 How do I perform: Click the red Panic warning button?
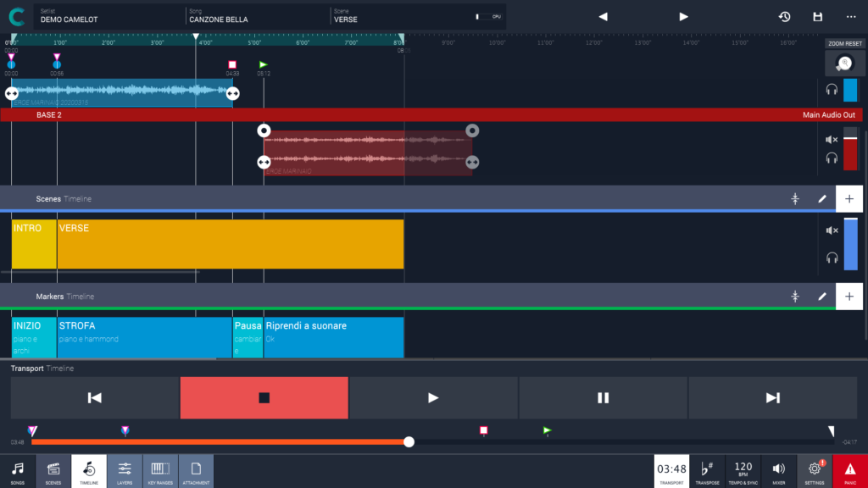coord(849,471)
